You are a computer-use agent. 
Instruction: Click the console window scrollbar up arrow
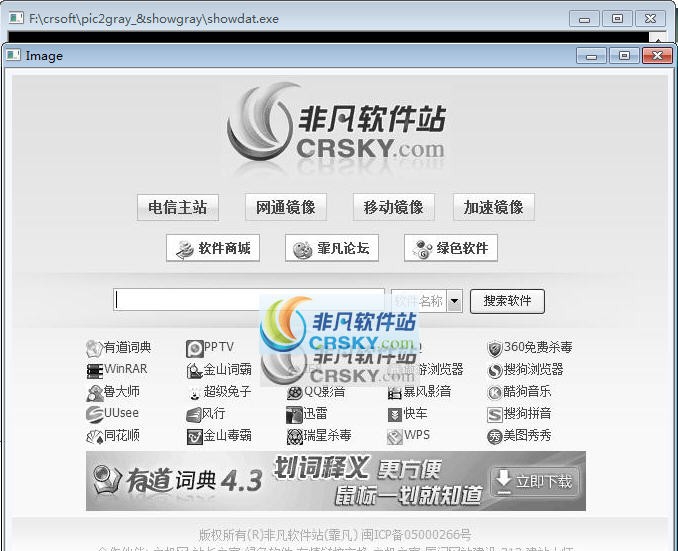658,38
